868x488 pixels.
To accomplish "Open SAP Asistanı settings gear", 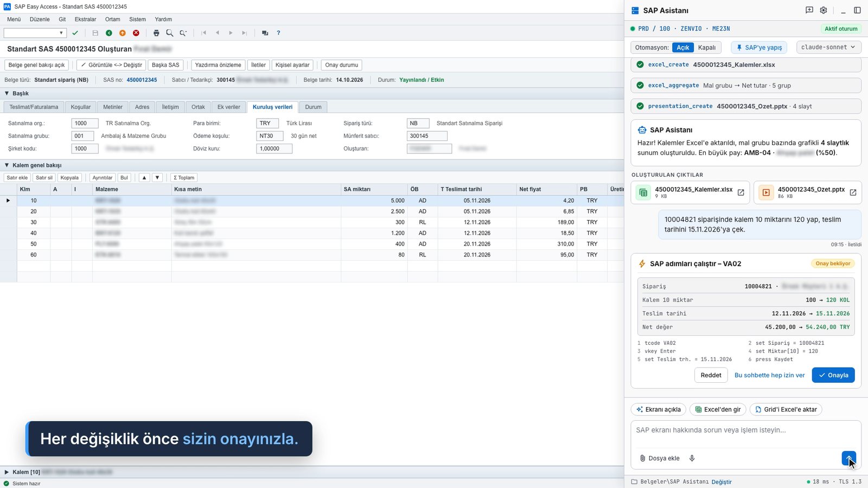I will coord(824,10).
